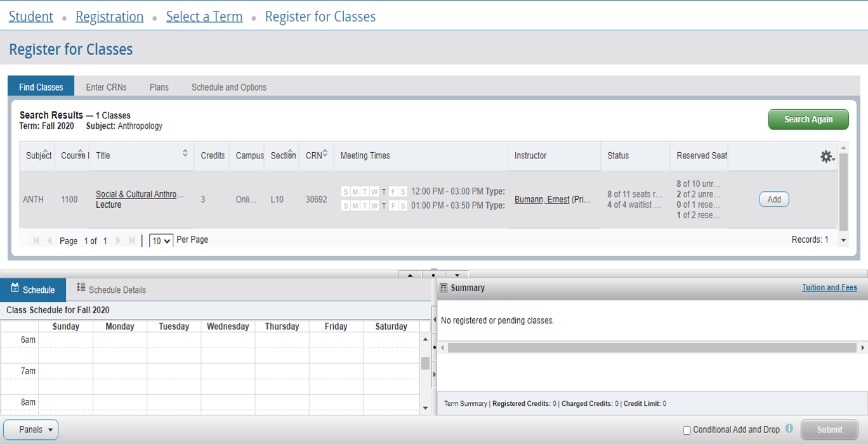The image size is (868, 445).
Task: Expand the Panels dropdown menu
Action: click(x=30, y=430)
